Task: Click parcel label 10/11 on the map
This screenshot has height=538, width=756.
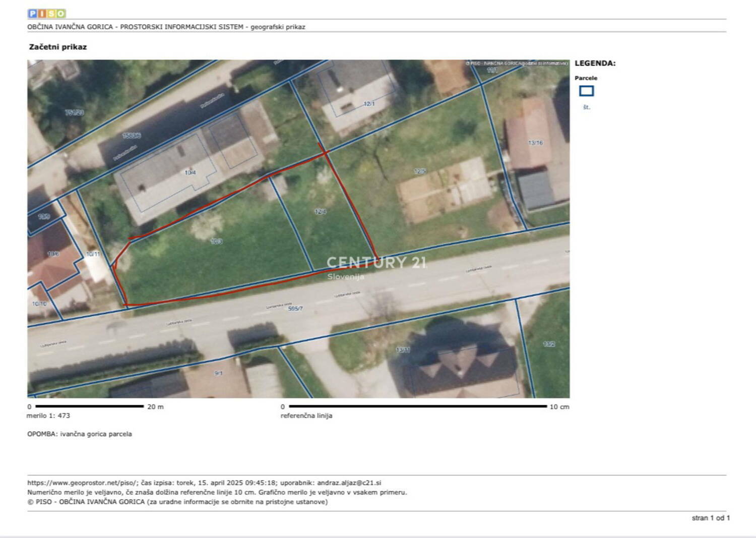Action: tap(93, 254)
